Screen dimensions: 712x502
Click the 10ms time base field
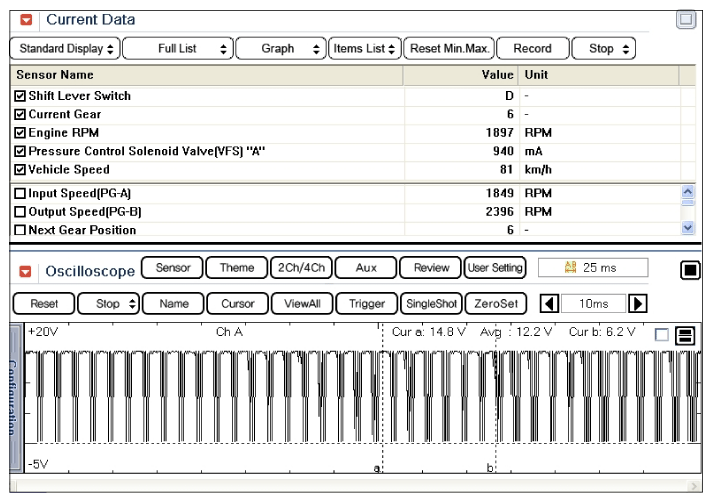tap(593, 304)
